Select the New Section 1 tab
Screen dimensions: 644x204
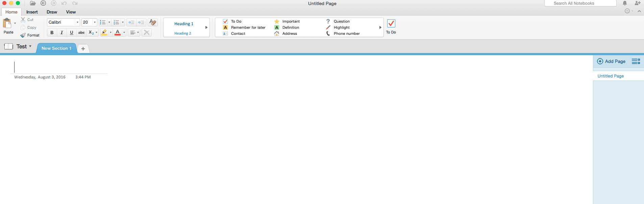coord(56,48)
